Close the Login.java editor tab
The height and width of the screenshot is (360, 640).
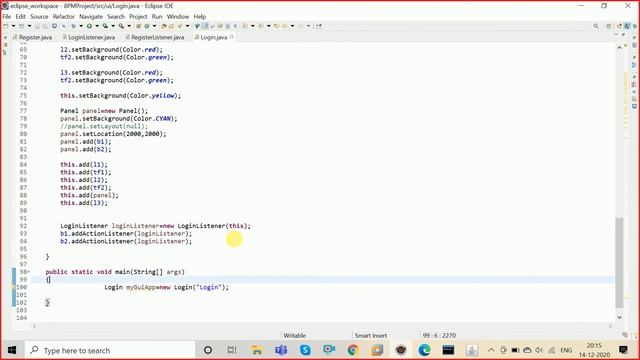232,37
